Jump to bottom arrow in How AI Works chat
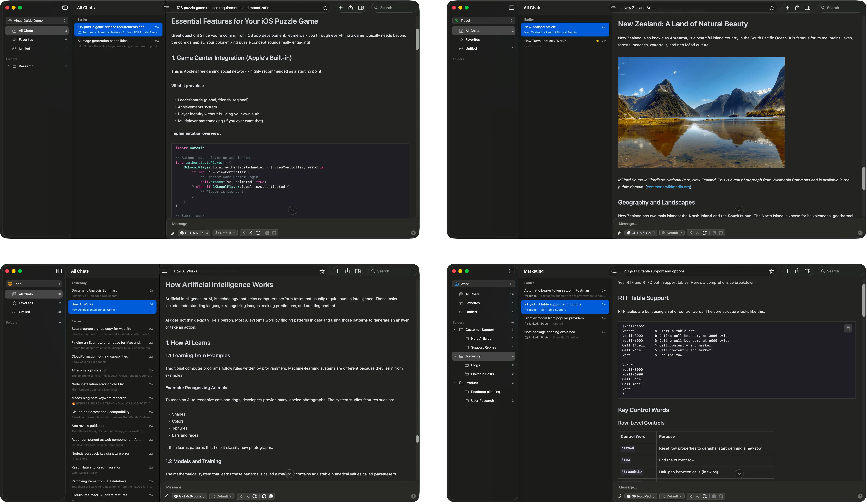Viewport: 867px width, 504px height. coord(289,474)
